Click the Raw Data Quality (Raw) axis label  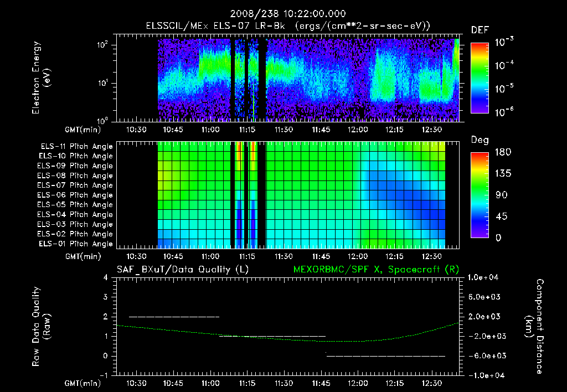click(41, 327)
